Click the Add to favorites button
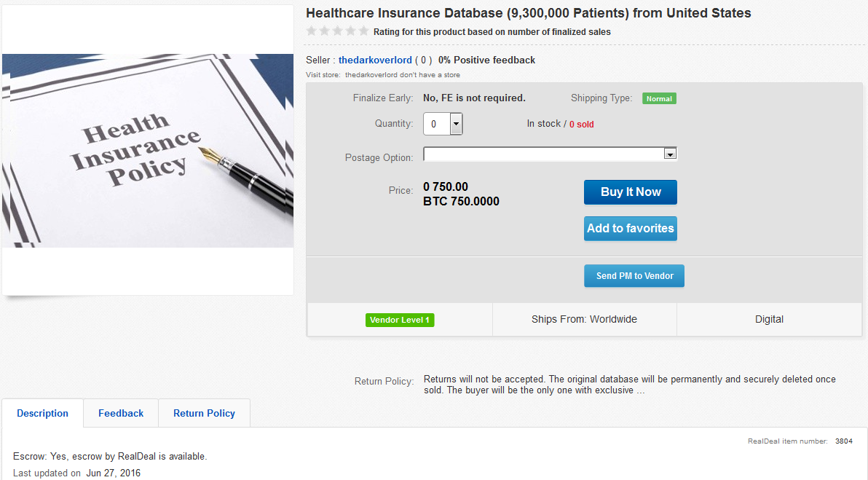 [631, 228]
